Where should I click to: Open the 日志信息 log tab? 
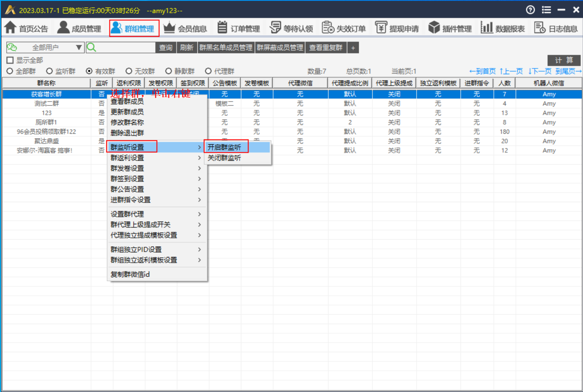556,28
